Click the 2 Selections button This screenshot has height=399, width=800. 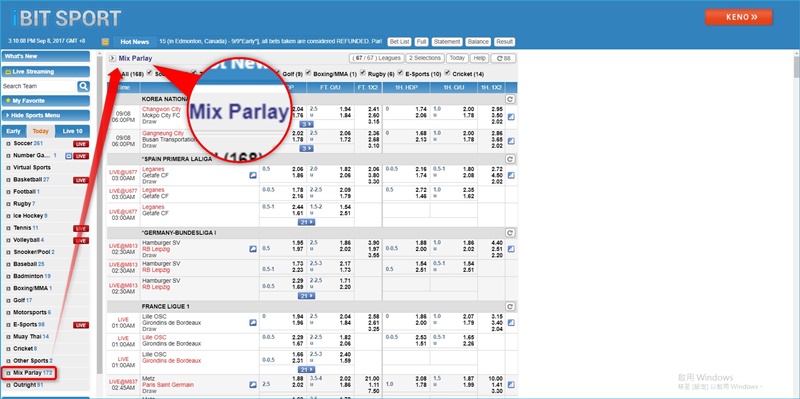[426, 59]
